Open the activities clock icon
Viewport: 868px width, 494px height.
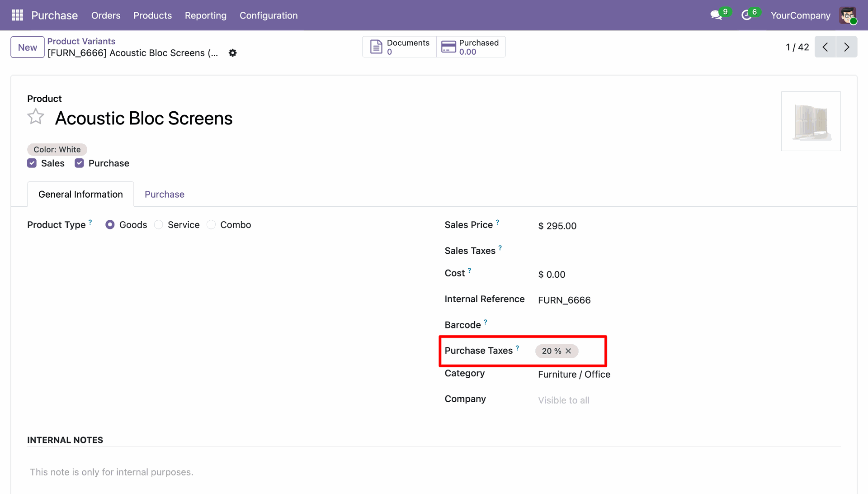(746, 15)
